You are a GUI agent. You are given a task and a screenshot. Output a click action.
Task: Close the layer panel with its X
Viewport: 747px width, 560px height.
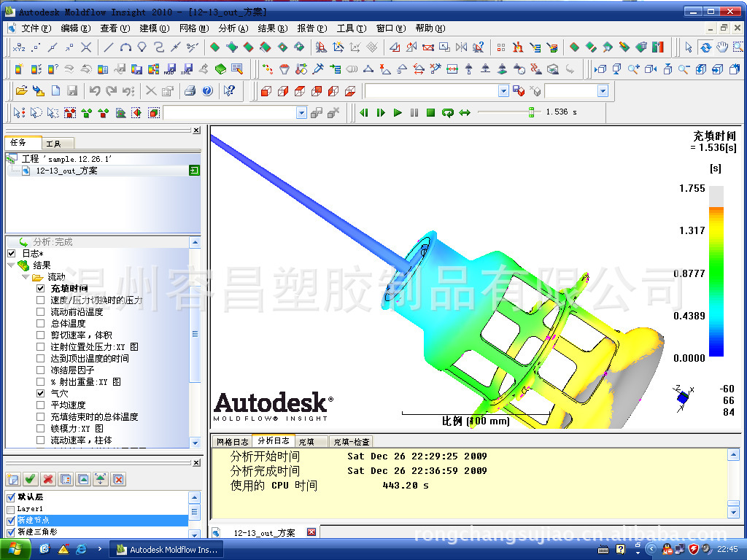pos(196,463)
